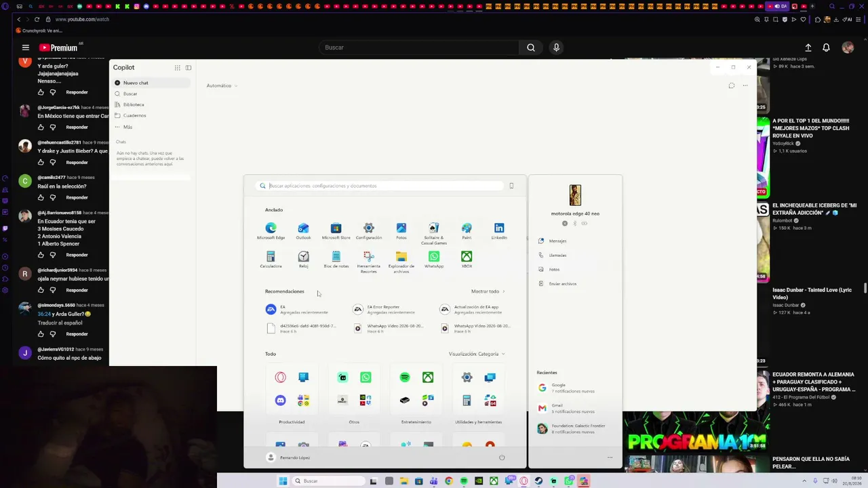Open the pinned WhatsApp app

[434, 260]
